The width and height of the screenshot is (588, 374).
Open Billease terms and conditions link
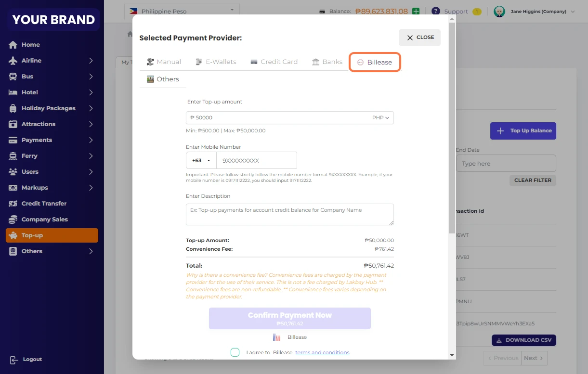(322, 352)
